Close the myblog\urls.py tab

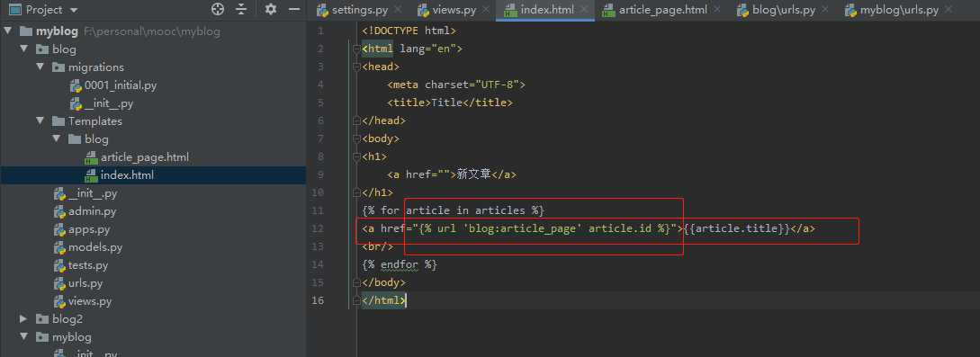coord(949,10)
